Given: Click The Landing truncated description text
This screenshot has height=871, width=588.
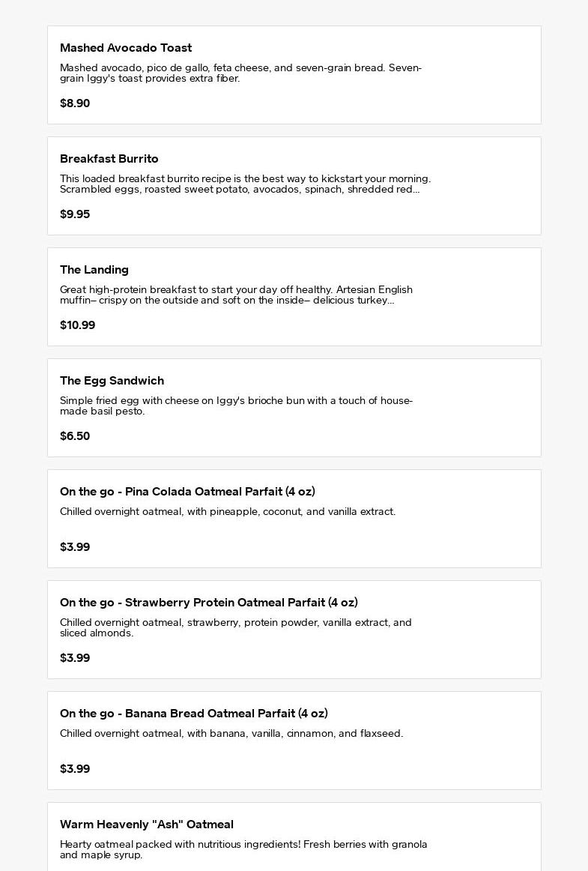Looking at the screenshot, I should click(236, 295).
